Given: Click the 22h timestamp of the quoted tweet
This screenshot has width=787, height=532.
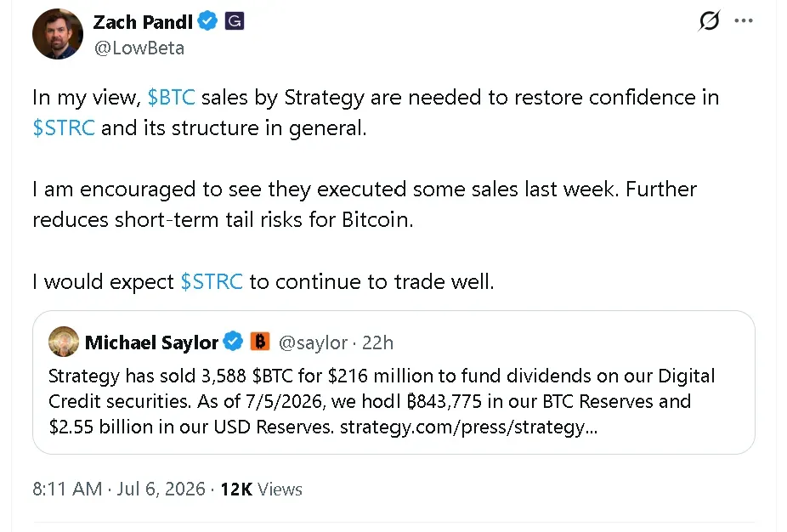Looking at the screenshot, I should (x=377, y=342).
